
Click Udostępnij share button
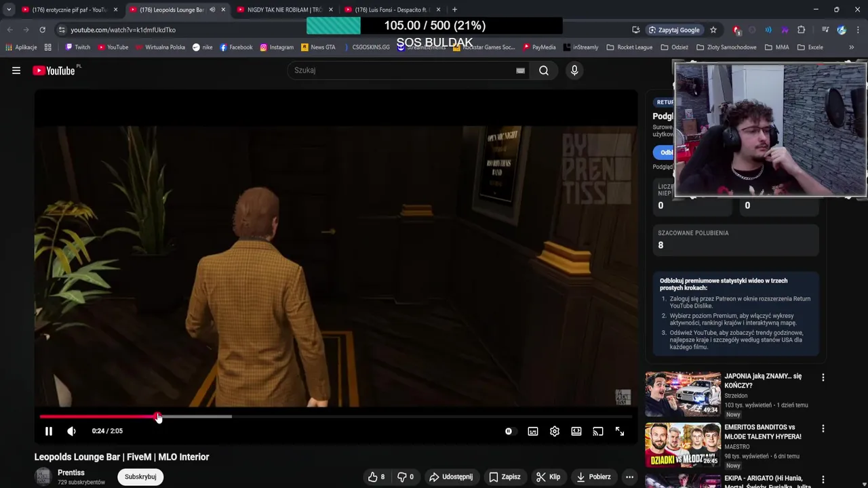click(x=451, y=476)
